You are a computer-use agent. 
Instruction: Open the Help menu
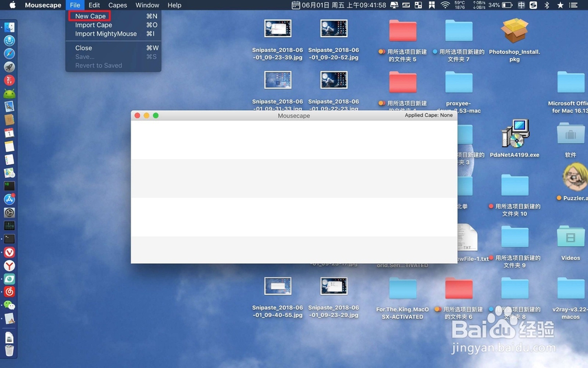pos(175,5)
